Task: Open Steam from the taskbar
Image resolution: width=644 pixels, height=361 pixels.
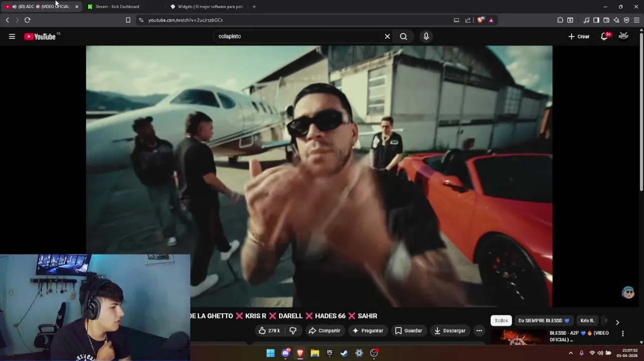Action: (x=344, y=353)
